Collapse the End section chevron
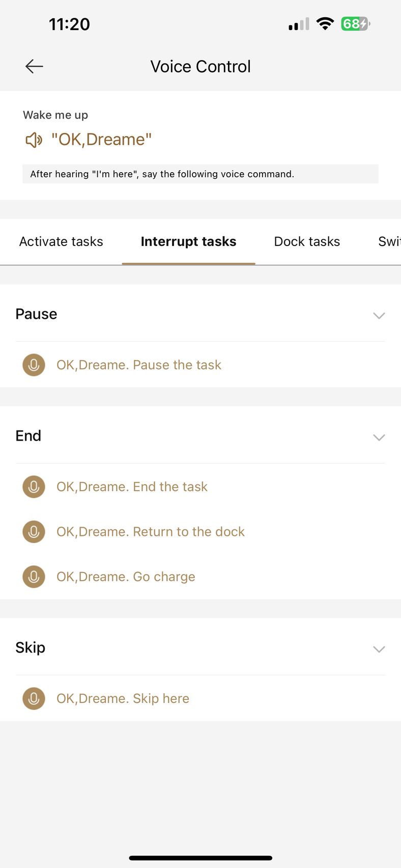This screenshot has width=401, height=868. click(x=379, y=437)
